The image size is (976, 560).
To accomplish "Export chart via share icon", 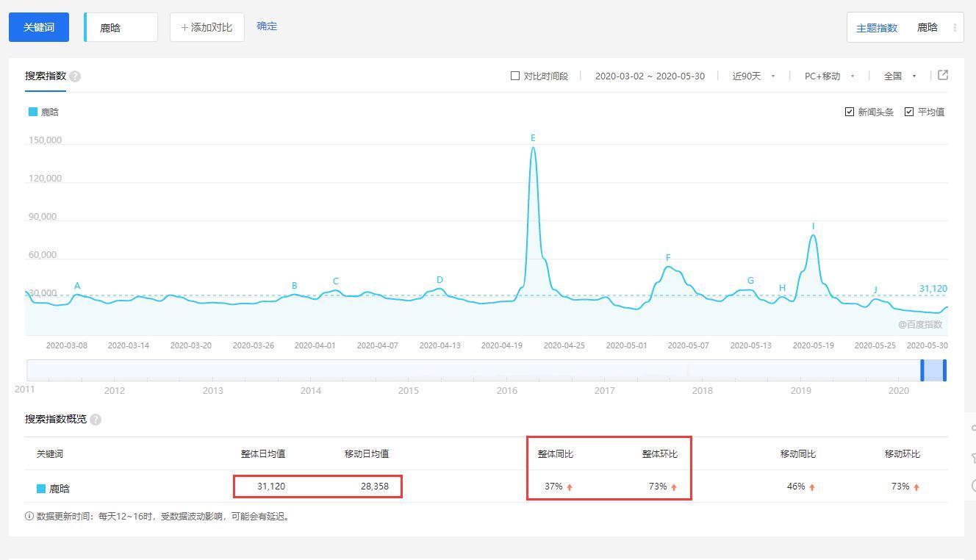I will tap(943, 75).
